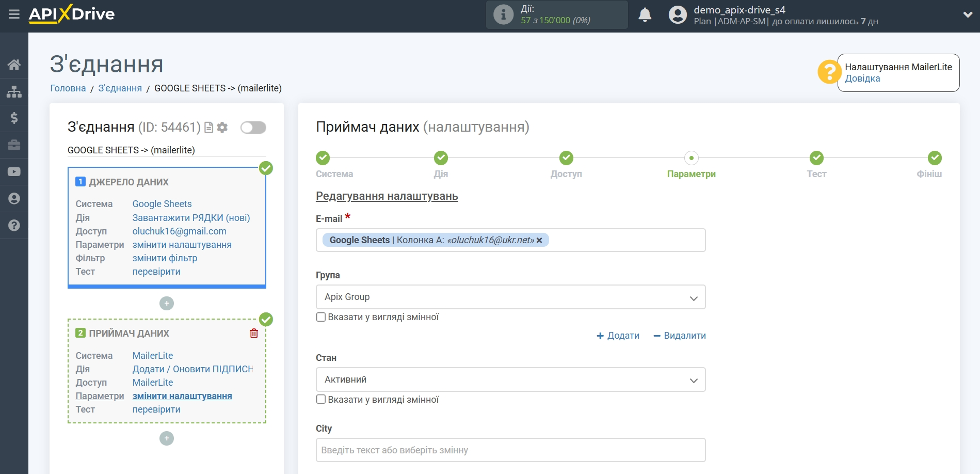Go to Головна breadcrumb
The height and width of the screenshot is (474, 980).
pyautogui.click(x=68, y=88)
